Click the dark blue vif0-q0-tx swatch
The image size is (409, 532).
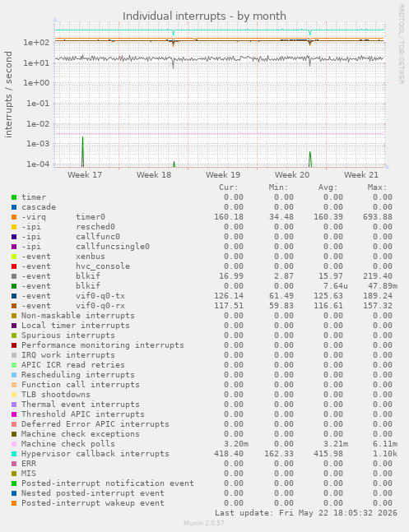pyautogui.click(x=14, y=296)
